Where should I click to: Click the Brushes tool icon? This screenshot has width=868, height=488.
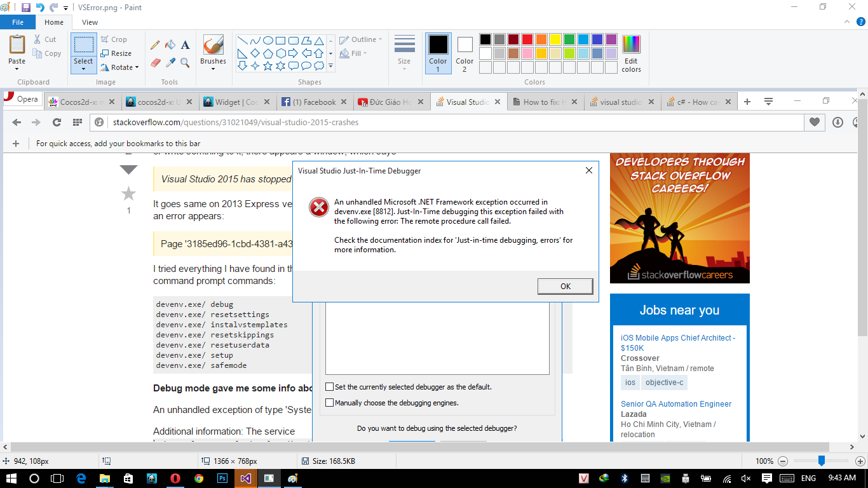coord(213,45)
